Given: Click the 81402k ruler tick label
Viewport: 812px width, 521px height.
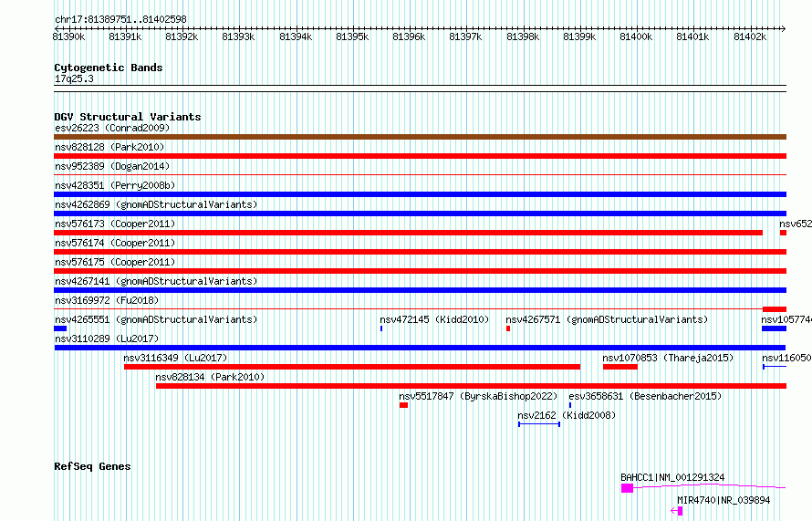Looking at the screenshot, I should [750, 36].
